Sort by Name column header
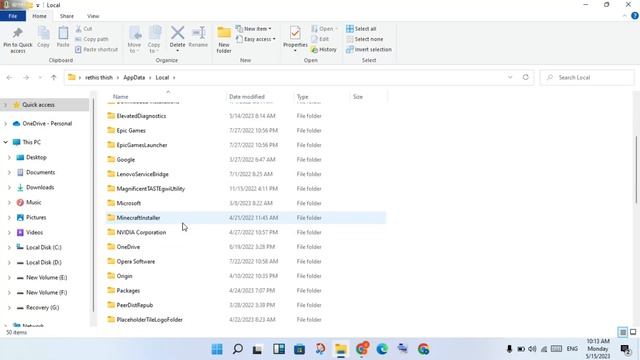The width and height of the screenshot is (640, 360). [120, 97]
